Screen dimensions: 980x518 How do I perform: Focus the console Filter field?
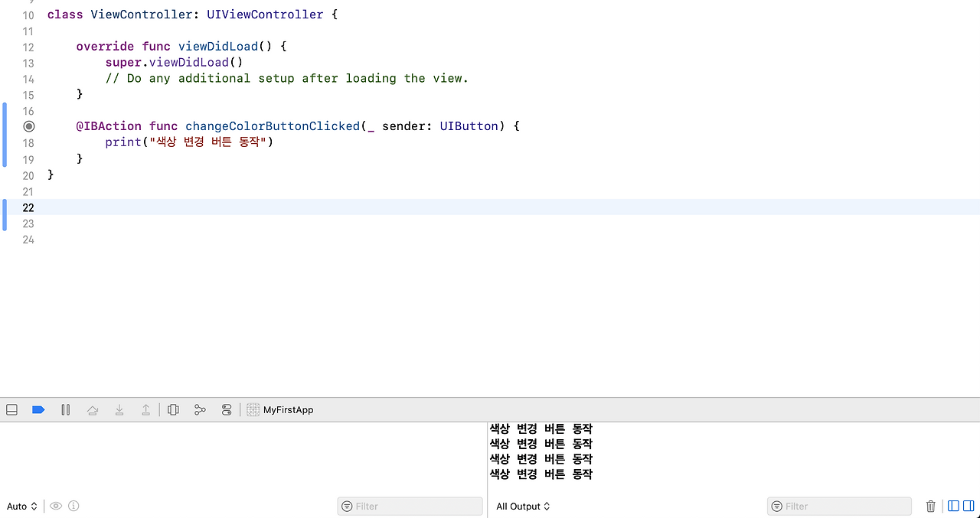pos(839,507)
